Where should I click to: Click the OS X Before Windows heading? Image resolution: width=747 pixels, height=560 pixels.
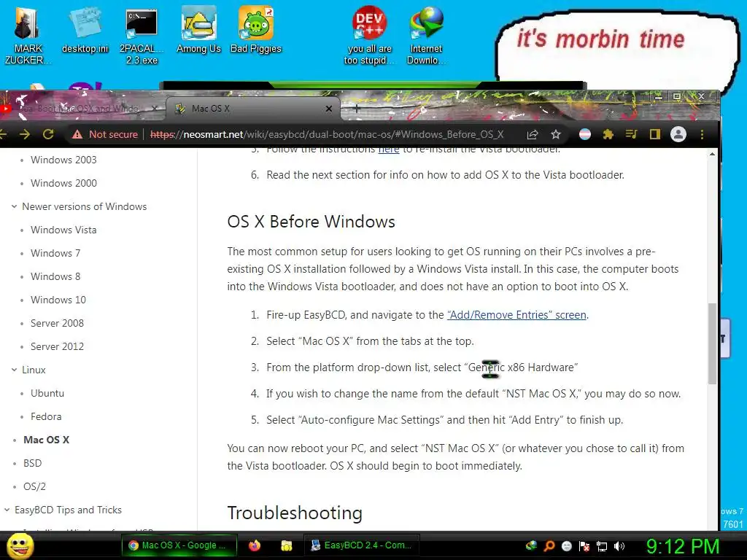[x=311, y=222]
